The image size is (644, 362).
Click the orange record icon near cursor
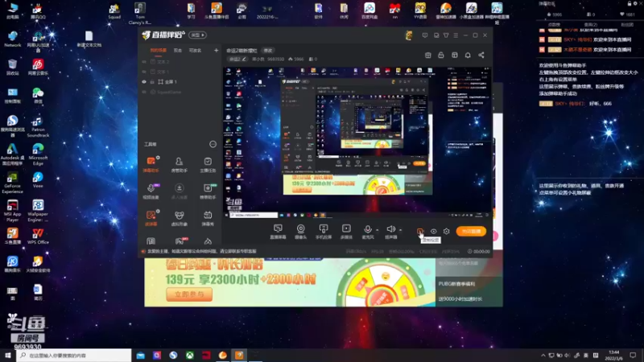[419, 231]
